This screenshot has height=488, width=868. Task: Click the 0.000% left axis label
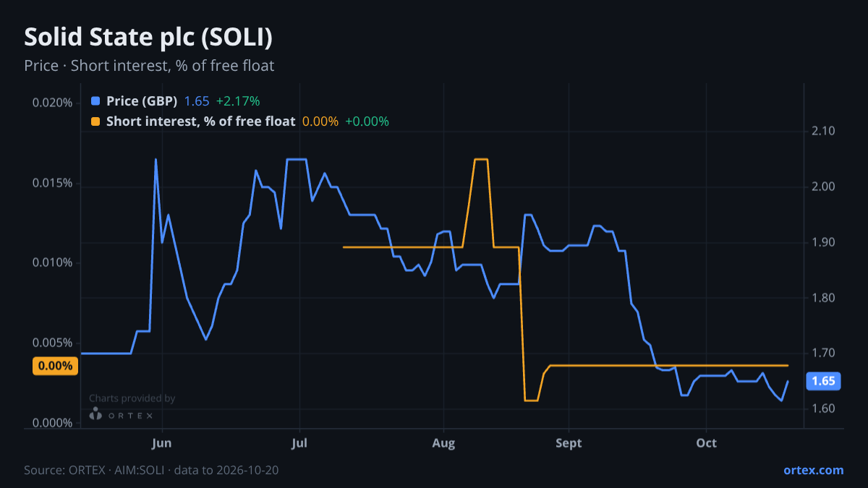53,423
